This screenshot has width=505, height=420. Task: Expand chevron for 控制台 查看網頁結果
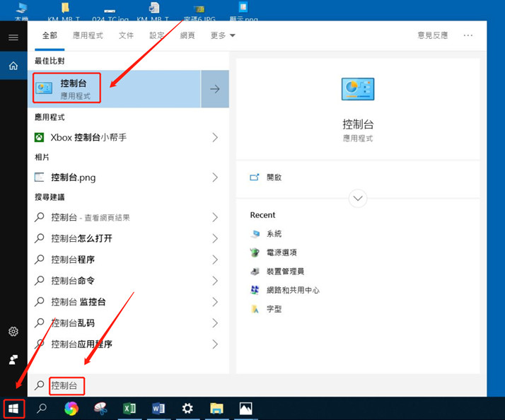pos(215,217)
